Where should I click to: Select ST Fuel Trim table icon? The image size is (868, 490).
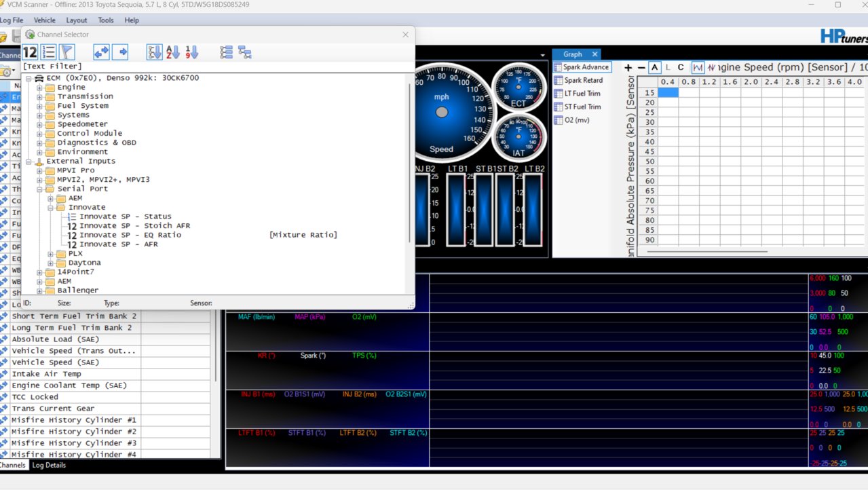click(x=558, y=107)
